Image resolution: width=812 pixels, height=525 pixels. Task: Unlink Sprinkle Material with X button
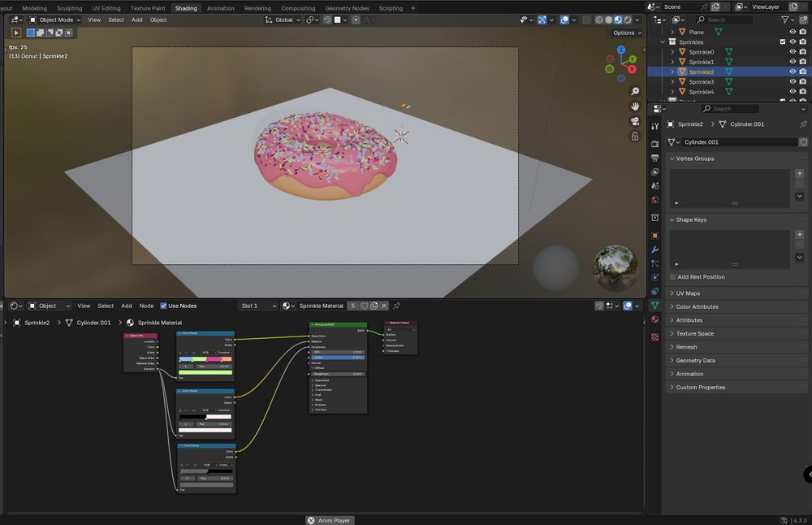384,306
